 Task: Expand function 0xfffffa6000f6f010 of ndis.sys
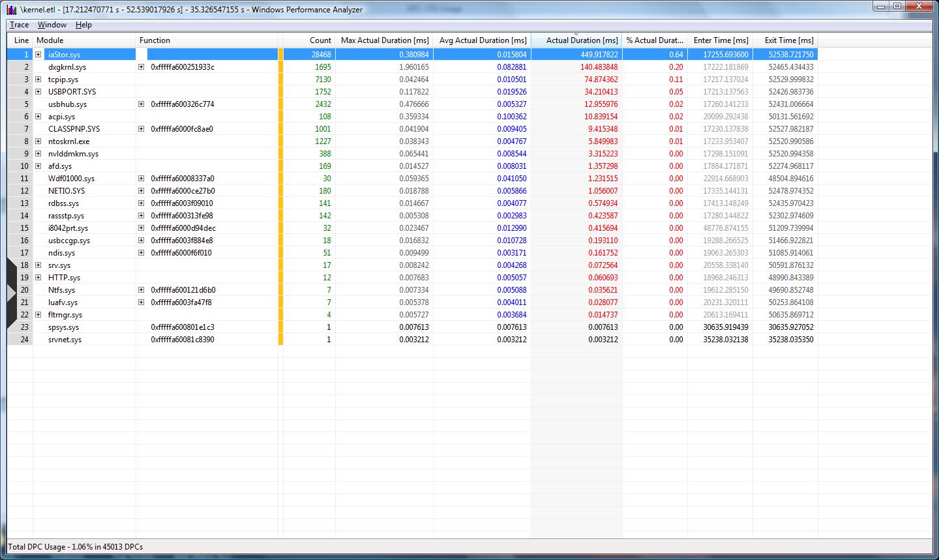coord(141,253)
